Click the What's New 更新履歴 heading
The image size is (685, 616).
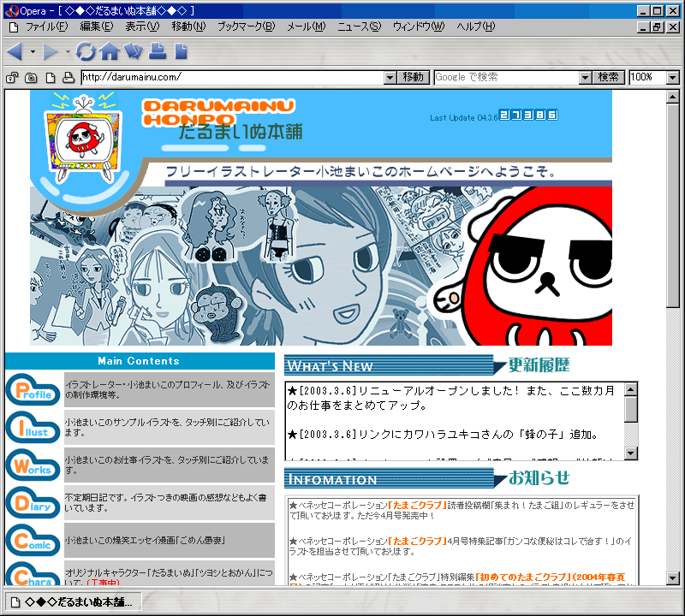click(x=427, y=365)
